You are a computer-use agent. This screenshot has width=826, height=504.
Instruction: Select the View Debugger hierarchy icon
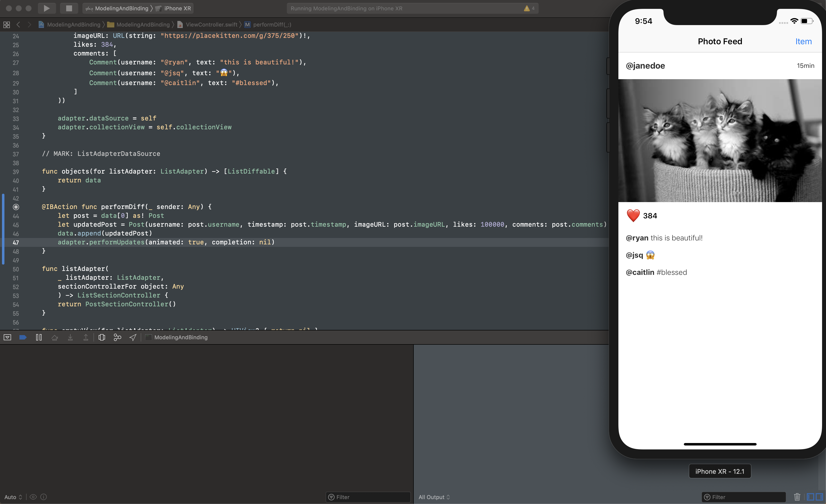(x=102, y=338)
